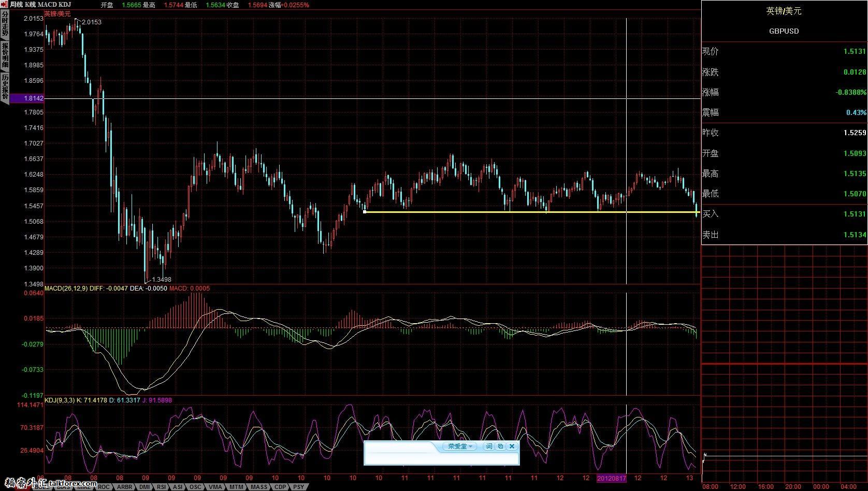The width and height of the screenshot is (868, 491).
Task: Select the left endpoint of yellow support line
Action: coord(365,211)
